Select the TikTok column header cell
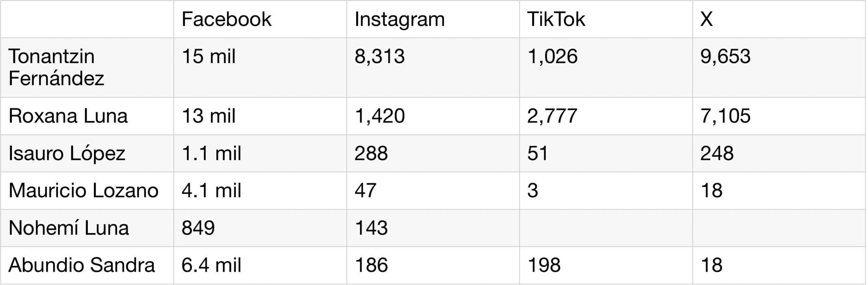 tap(606, 19)
